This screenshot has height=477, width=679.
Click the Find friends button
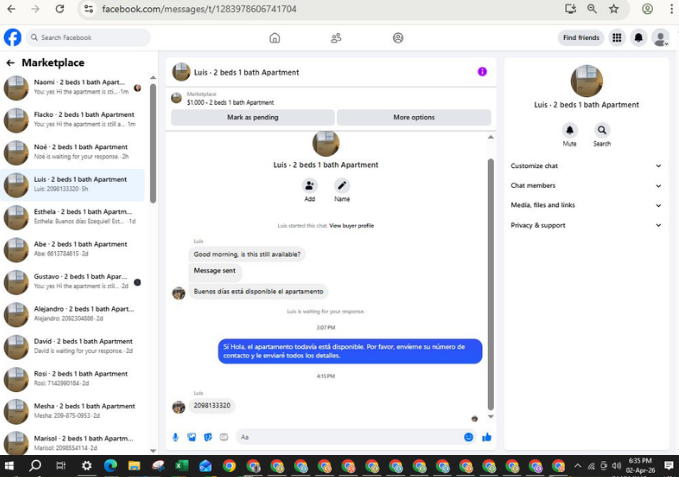coord(581,38)
